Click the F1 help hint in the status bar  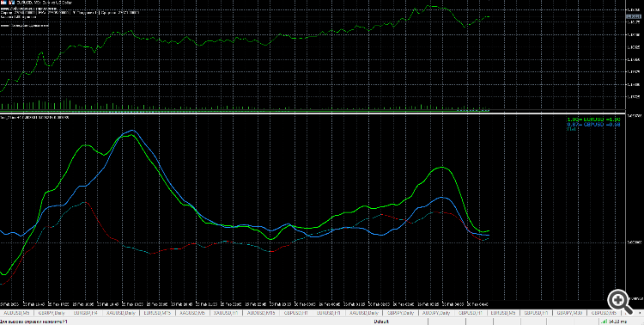[34, 322]
